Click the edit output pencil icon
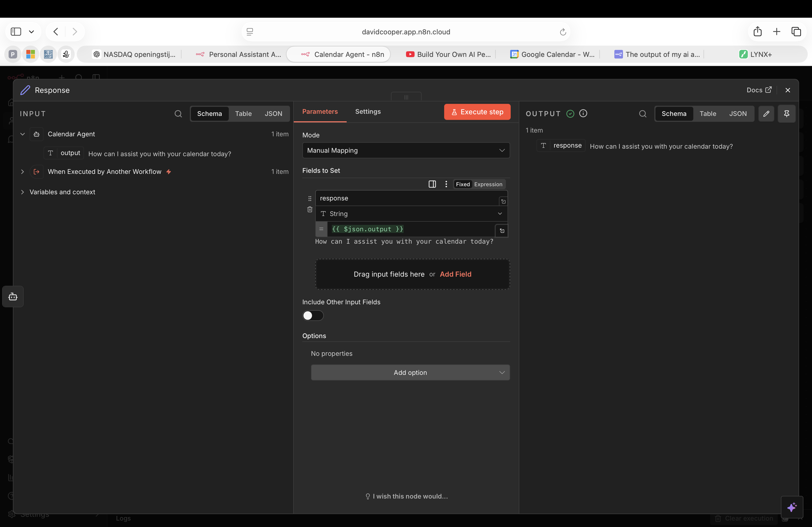Viewport: 812px width, 527px height. pos(766,114)
